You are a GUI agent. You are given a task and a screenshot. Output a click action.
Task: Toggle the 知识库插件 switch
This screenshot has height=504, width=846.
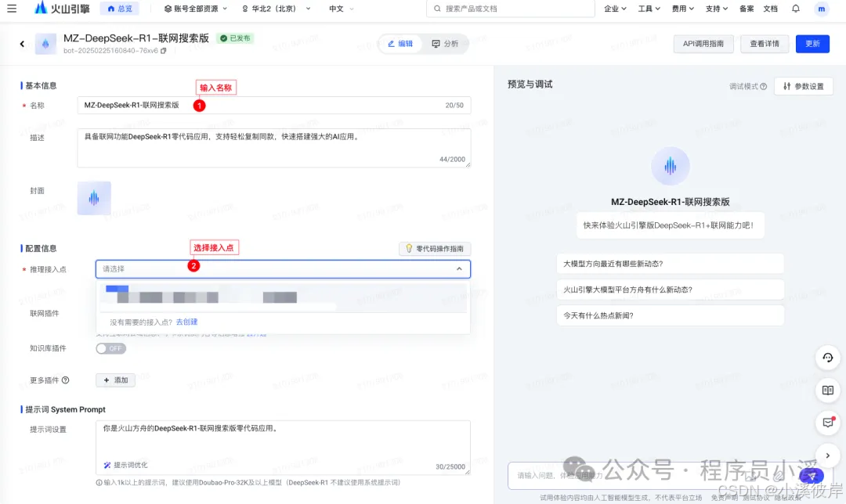tap(110, 349)
